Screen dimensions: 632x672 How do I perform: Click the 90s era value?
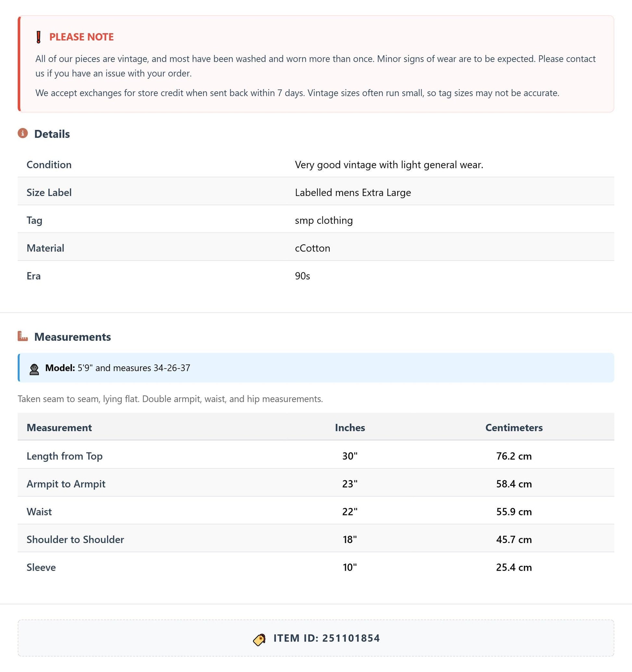click(x=302, y=276)
